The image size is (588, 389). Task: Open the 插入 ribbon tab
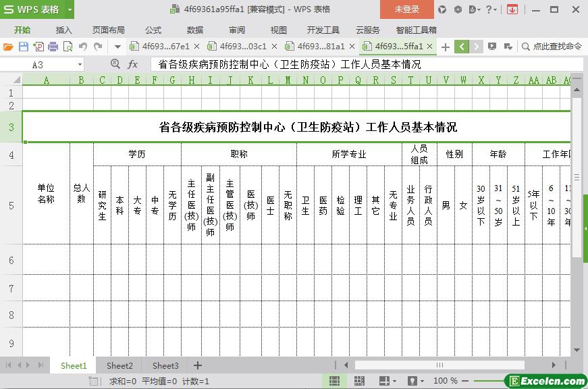63,30
